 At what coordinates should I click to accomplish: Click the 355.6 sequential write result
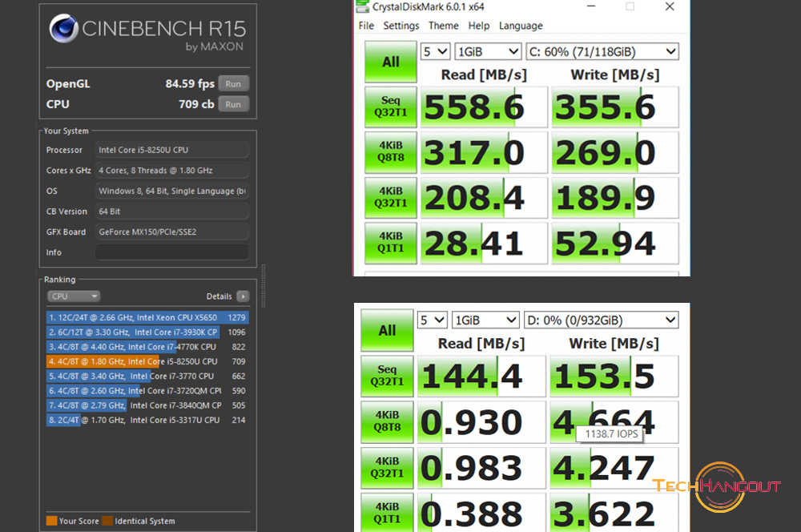(x=615, y=107)
